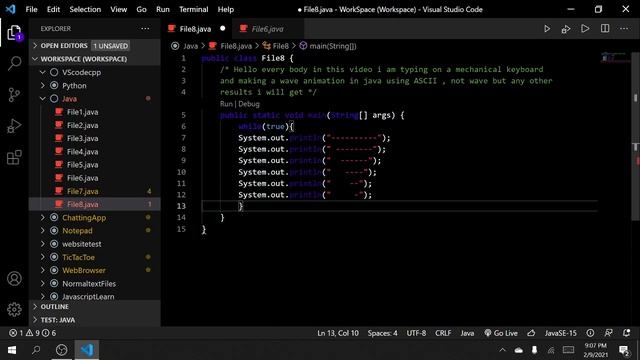640x360 pixels.
Task: Click the debug run icon in editor toolbar
Action: point(566,29)
